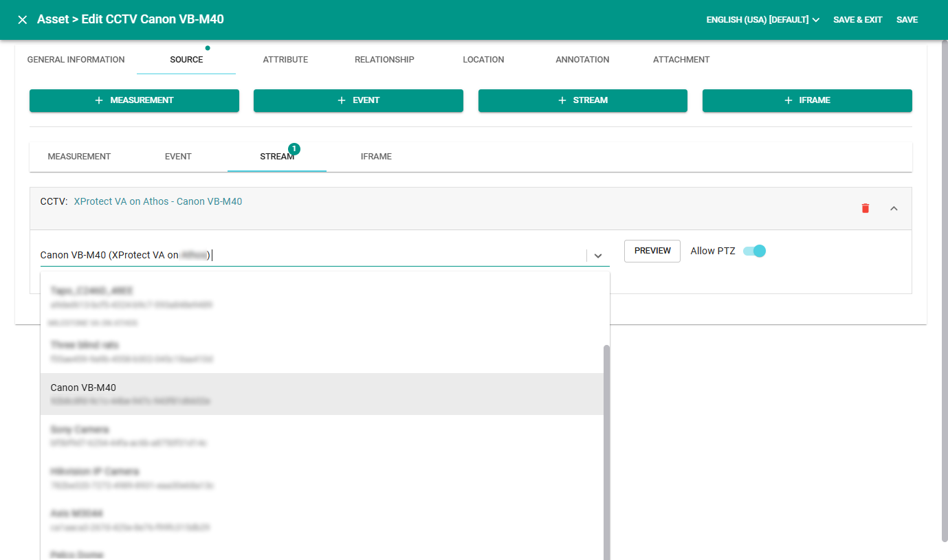Collapse the CCTV stream panel chevron
Viewport: 948px width, 560px height.
[x=894, y=208]
